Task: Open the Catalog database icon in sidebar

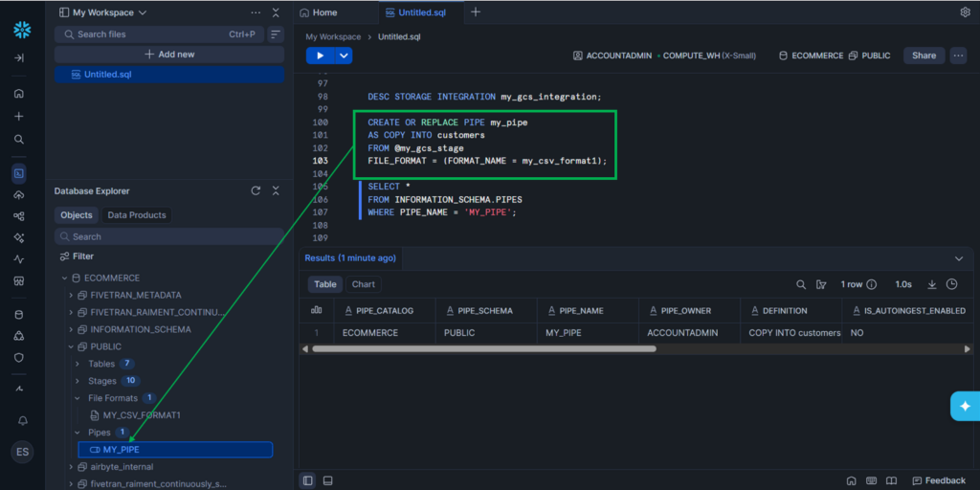Action: click(x=19, y=314)
